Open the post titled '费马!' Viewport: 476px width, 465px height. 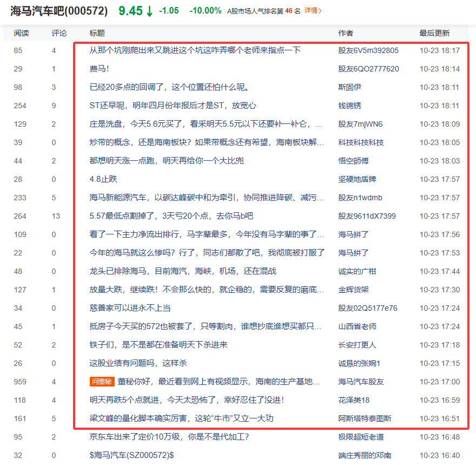click(100, 69)
